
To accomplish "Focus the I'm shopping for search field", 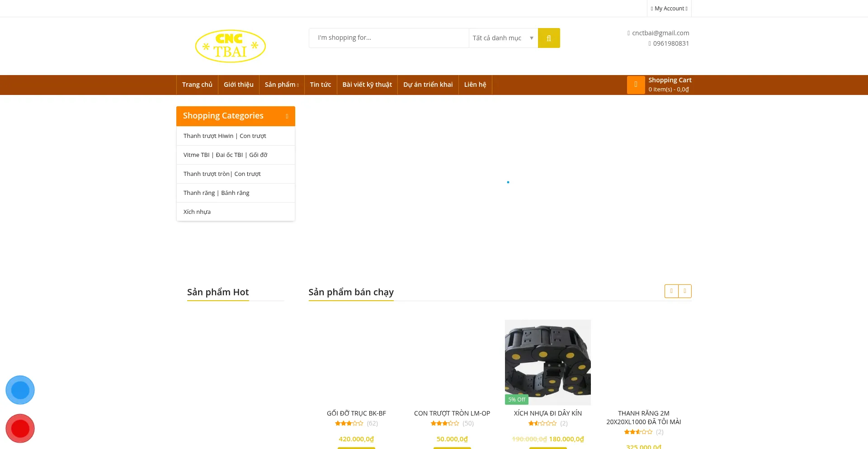I will [389, 38].
